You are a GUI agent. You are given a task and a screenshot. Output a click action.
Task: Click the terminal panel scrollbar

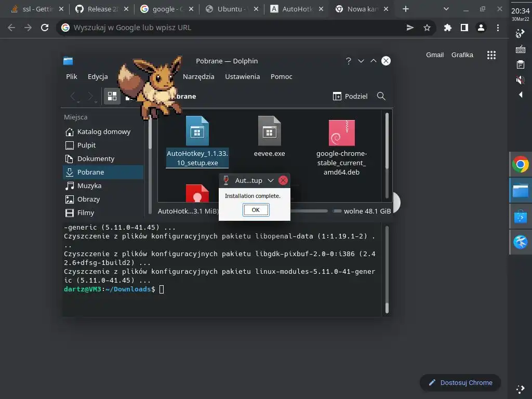[x=387, y=270]
